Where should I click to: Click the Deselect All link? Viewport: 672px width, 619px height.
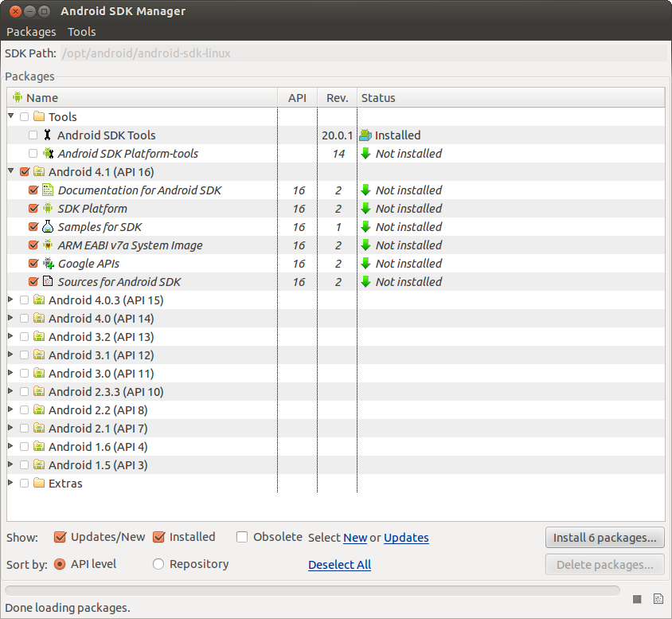click(339, 565)
